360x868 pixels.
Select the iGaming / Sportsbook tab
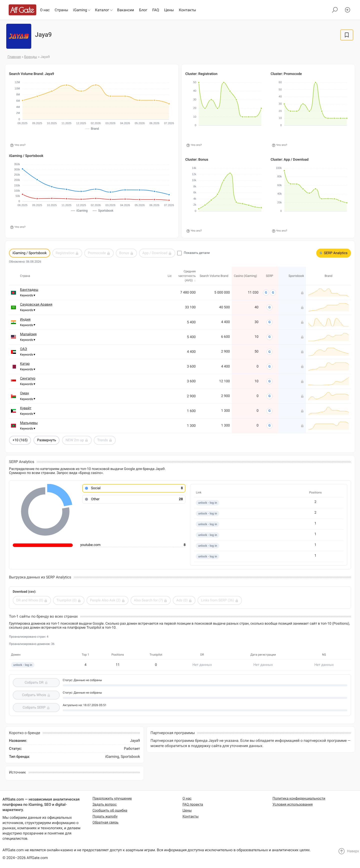tap(30, 253)
